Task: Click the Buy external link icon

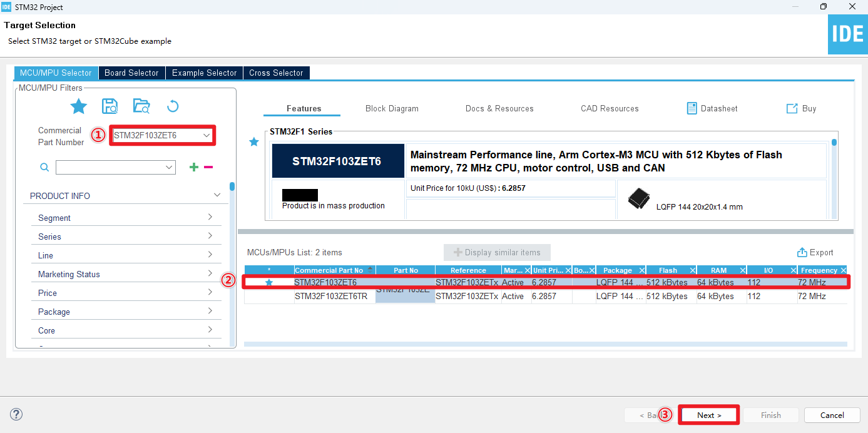Action: coord(792,108)
